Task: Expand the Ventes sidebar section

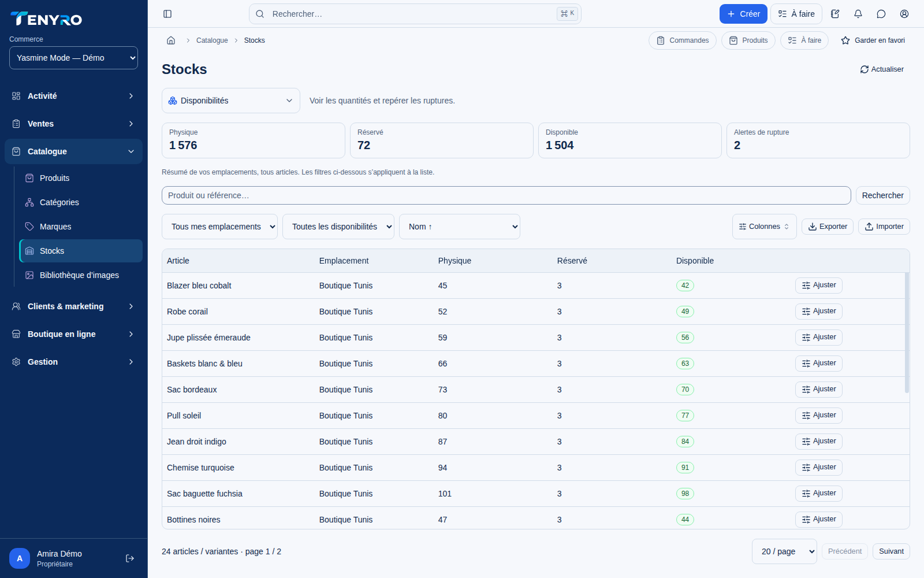Action: (73, 124)
